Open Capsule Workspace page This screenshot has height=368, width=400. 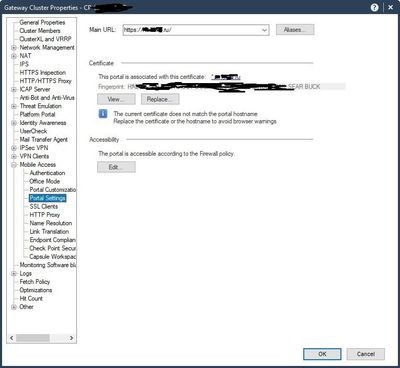(52, 257)
